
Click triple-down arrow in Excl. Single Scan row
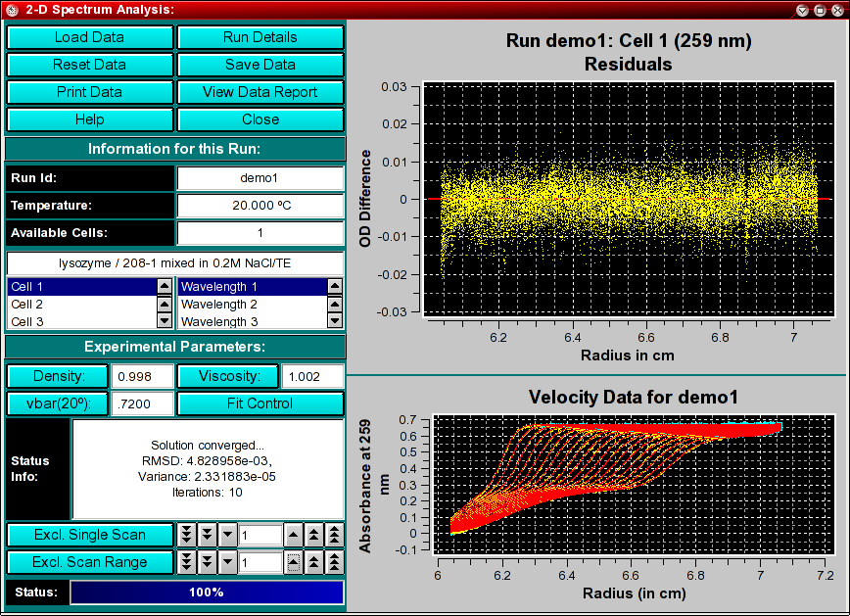click(186, 535)
